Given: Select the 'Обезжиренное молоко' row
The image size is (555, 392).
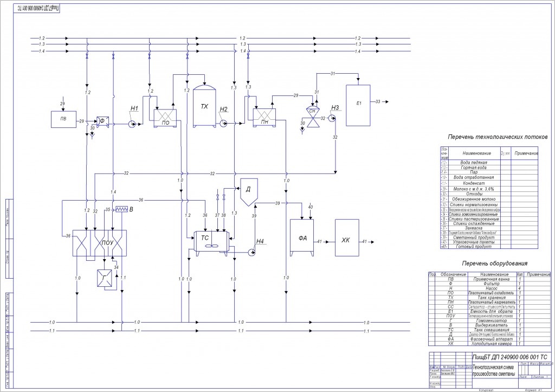Looking at the screenshot, I should click(489, 200).
